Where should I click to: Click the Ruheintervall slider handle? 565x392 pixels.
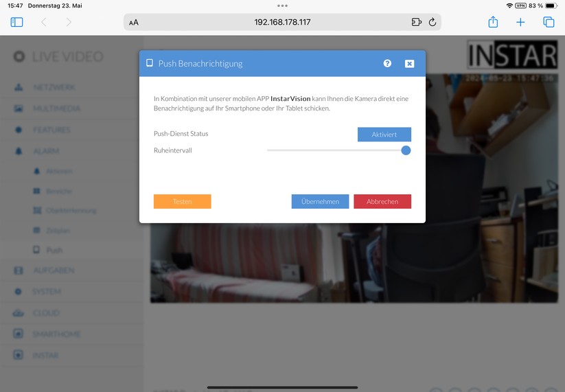pos(406,150)
